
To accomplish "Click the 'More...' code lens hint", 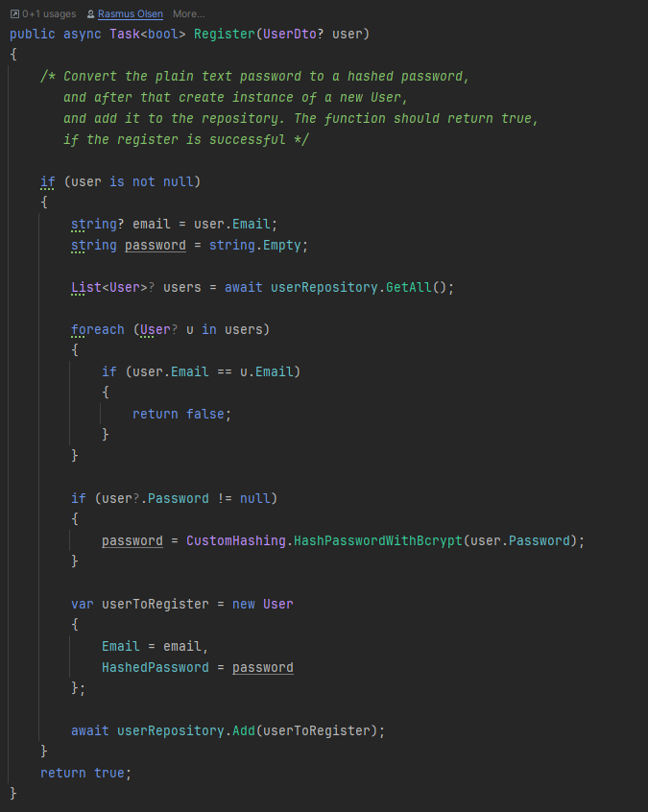I will coord(188,14).
